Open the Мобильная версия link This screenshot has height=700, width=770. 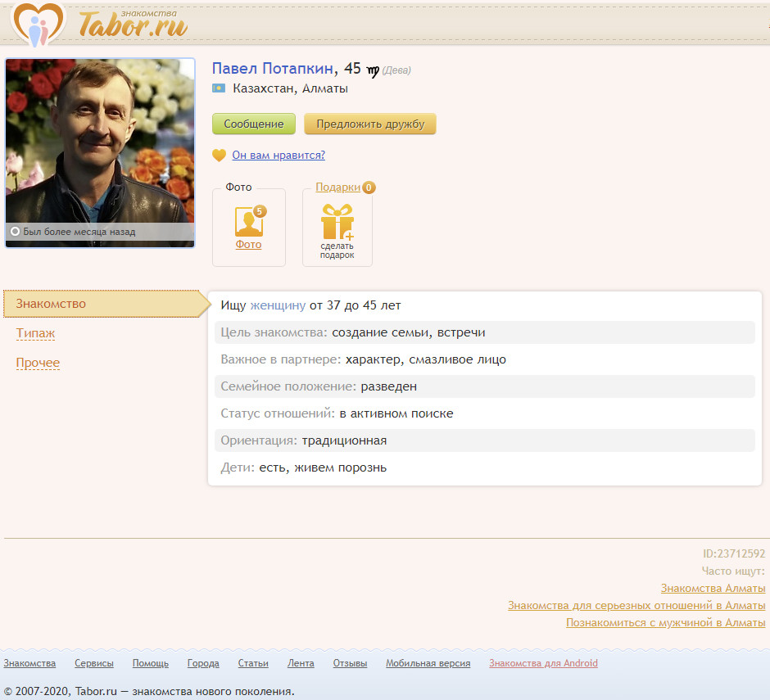pos(428,663)
